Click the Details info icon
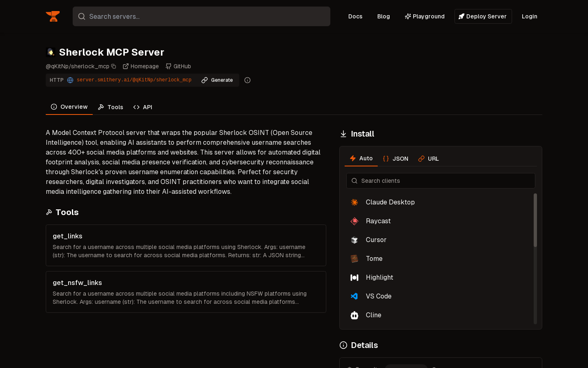588x368 pixels. click(343, 345)
